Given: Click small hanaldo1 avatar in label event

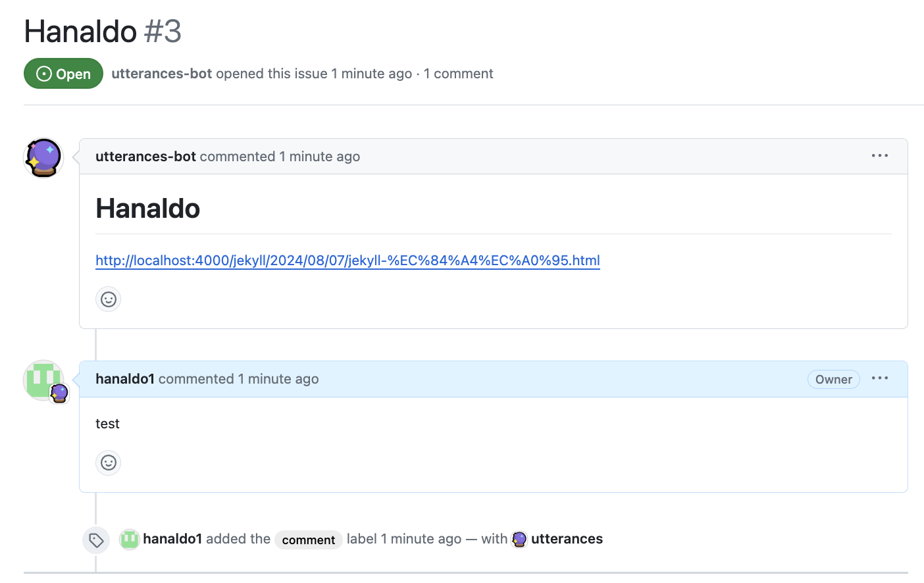Looking at the screenshot, I should (x=130, y=540).
